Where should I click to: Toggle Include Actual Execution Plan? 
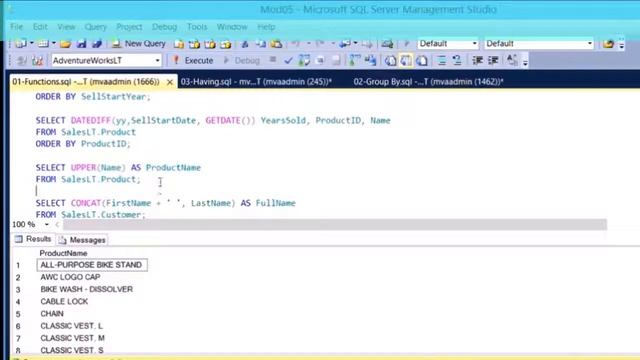point(354,60)
